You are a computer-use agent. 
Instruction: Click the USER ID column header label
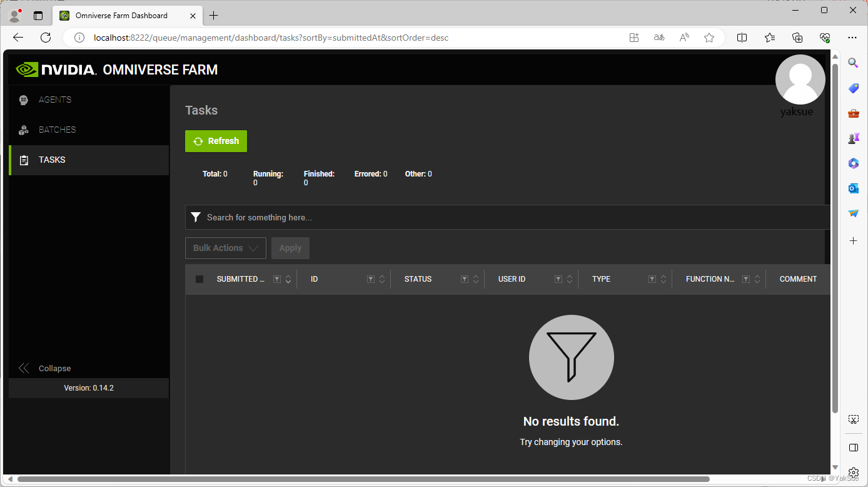512,279
